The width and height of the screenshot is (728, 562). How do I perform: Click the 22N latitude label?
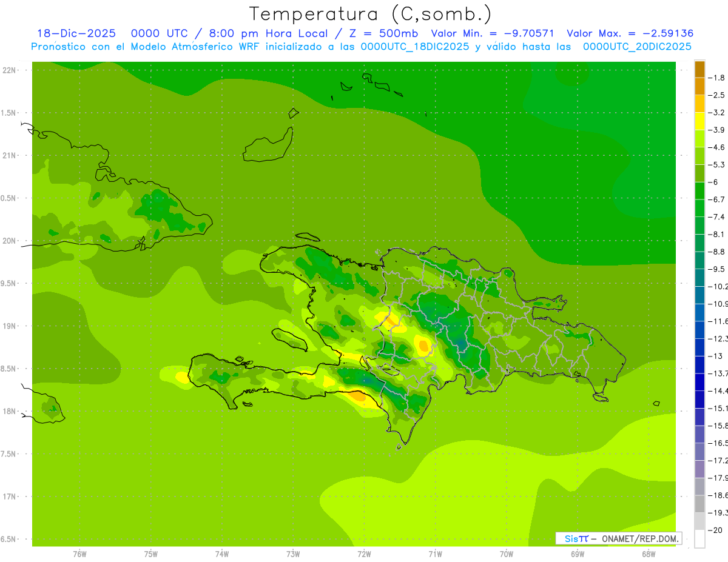(10, 70)
